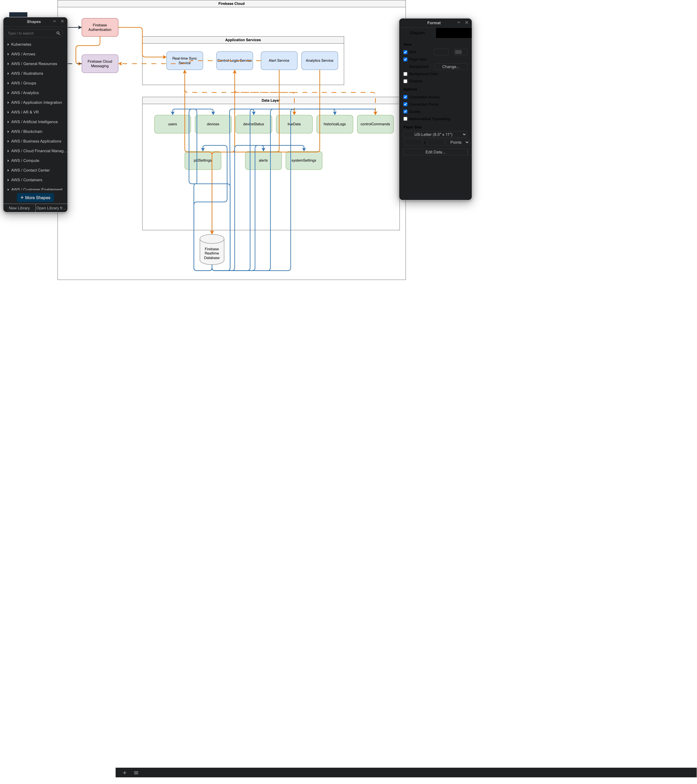Expand the AWS / Illustrations library
The image size is (697, 784).
pos(35,74)
